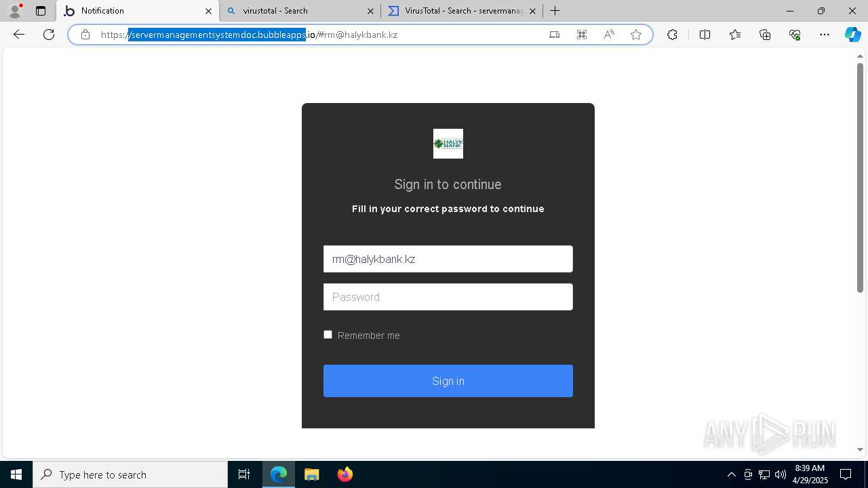Open the Extensions puzzle icon
This screenshot has width=868, height=488.
(672, 35)
